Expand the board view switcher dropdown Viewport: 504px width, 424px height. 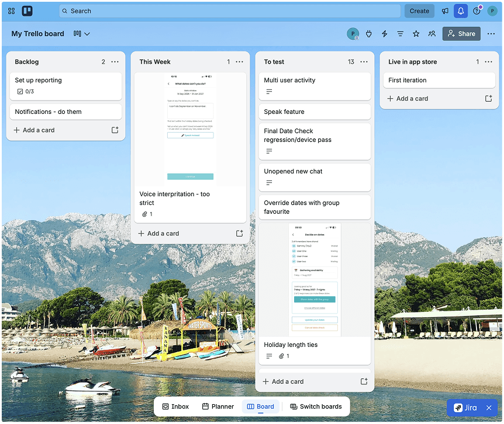[x=81, y=34]
